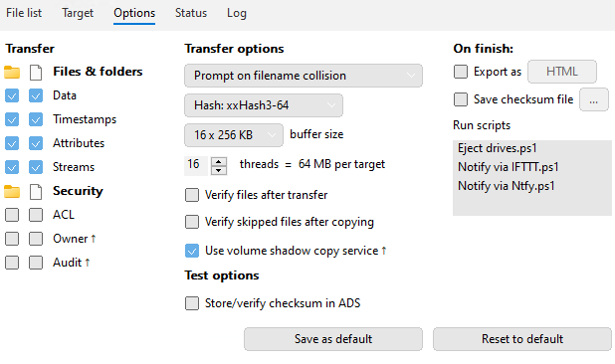The image size is (615, 364).
Task: Click arrow icon after volume shadow copy
Action: (384, 251)
